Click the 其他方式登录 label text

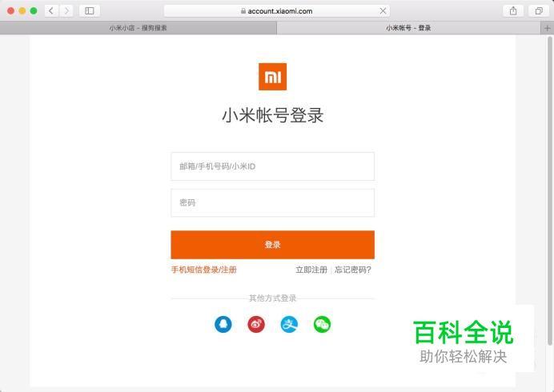tap(272, 298)
